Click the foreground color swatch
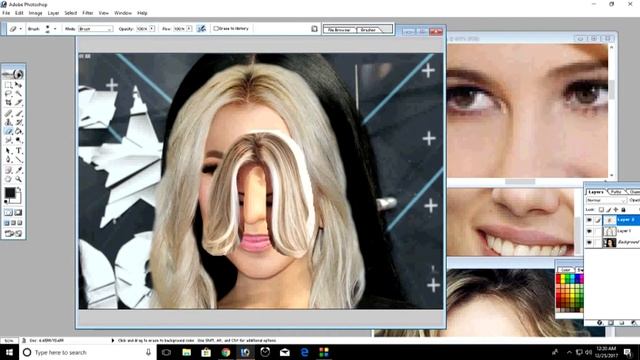The image size is (640, 360). tap(9, 193)
